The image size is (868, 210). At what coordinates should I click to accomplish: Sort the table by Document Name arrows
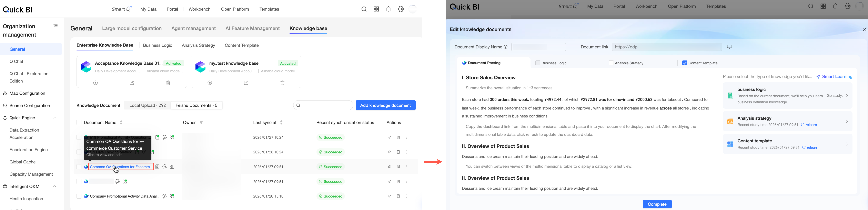pos(121,123)
